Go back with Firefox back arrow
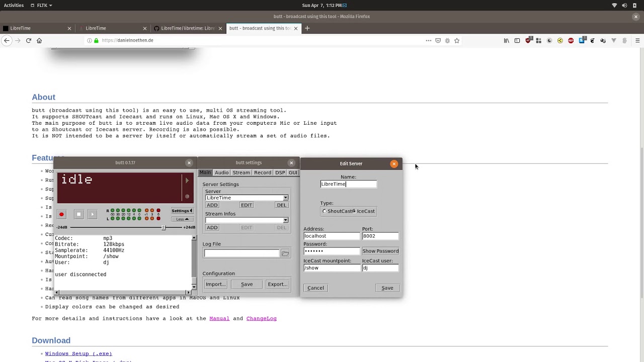This screenshot has height=362, width=644. [x=7, y=40]
